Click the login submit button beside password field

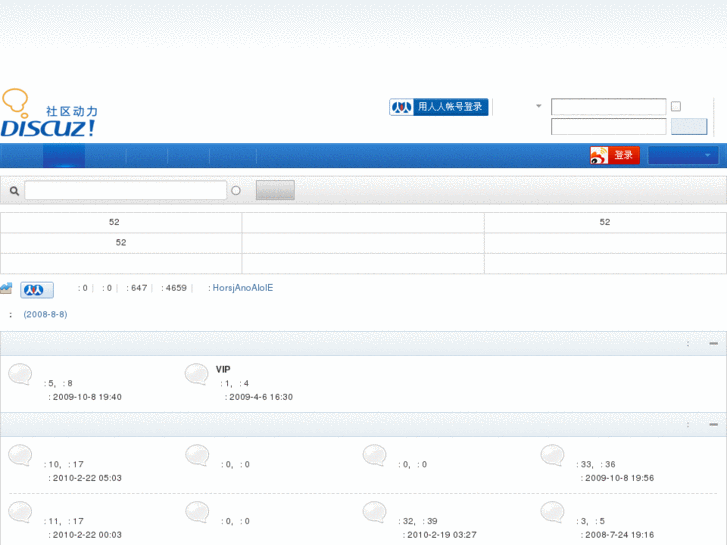click(689, 126)
